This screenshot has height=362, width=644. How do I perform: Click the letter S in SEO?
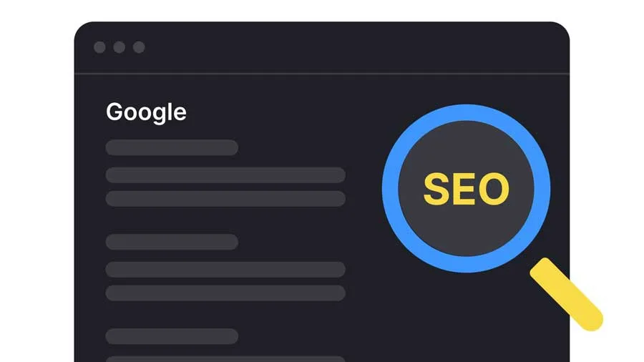tap(436, 189)
